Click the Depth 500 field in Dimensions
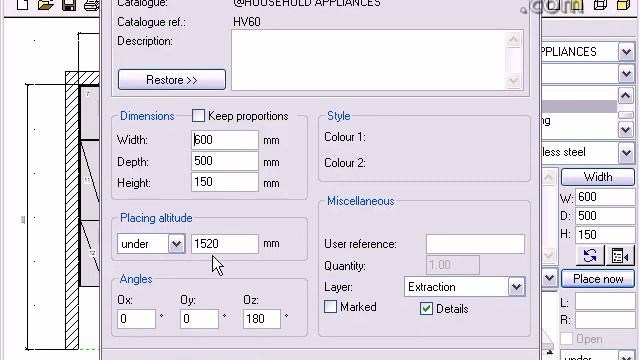The height and width of the screenshot is (360, 640). [225, 161]
